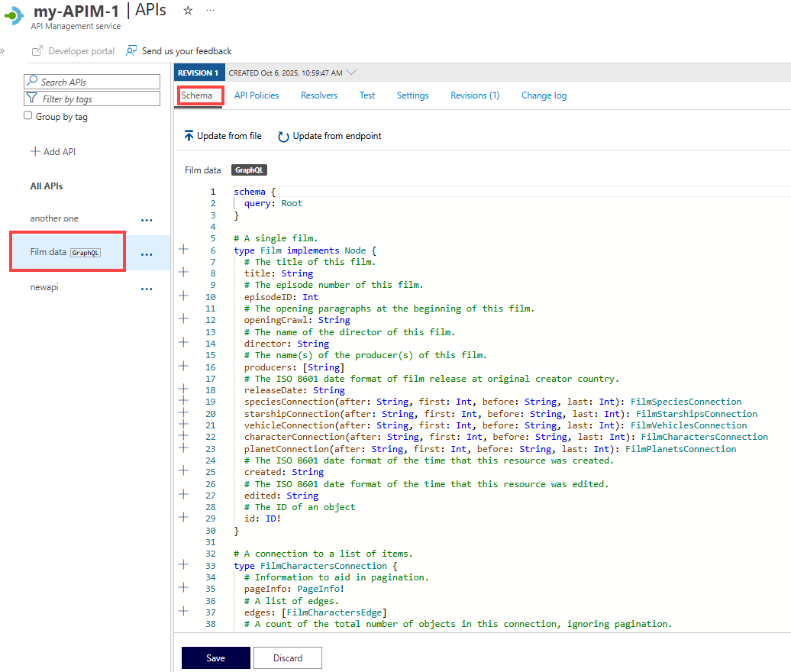Open the ellipsis menu beside the my-APIM-1 title
Screen dimensions: 791x672
[211, 11]
